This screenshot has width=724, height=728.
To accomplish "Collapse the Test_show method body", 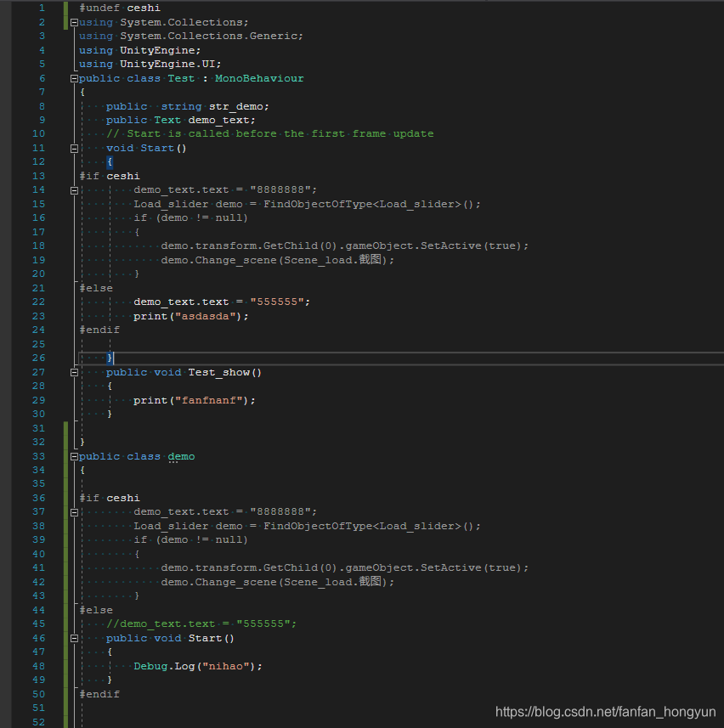I will [x=74, y=371].
